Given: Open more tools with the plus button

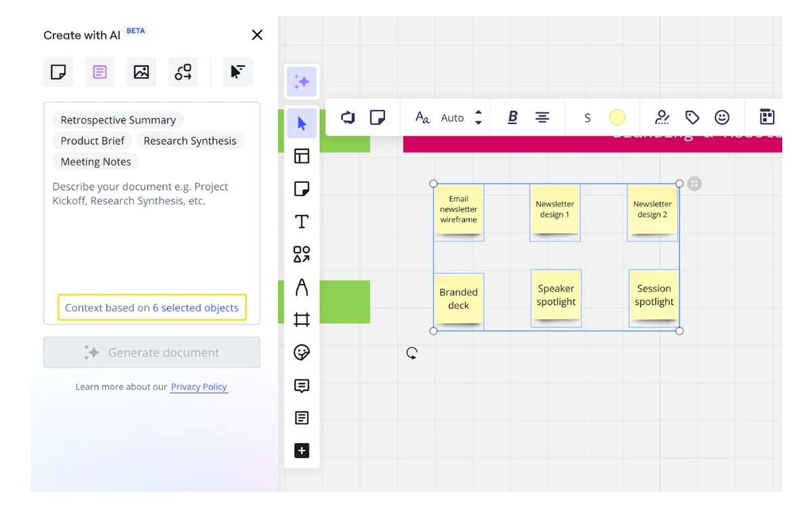Looking at the screenshot, I should pos(302,450).
